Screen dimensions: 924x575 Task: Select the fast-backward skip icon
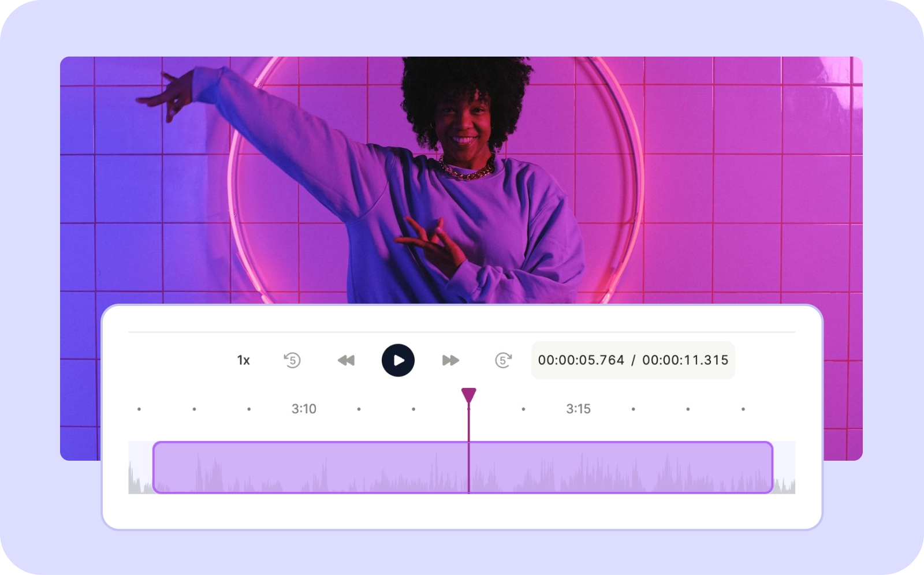click(345, 360)
